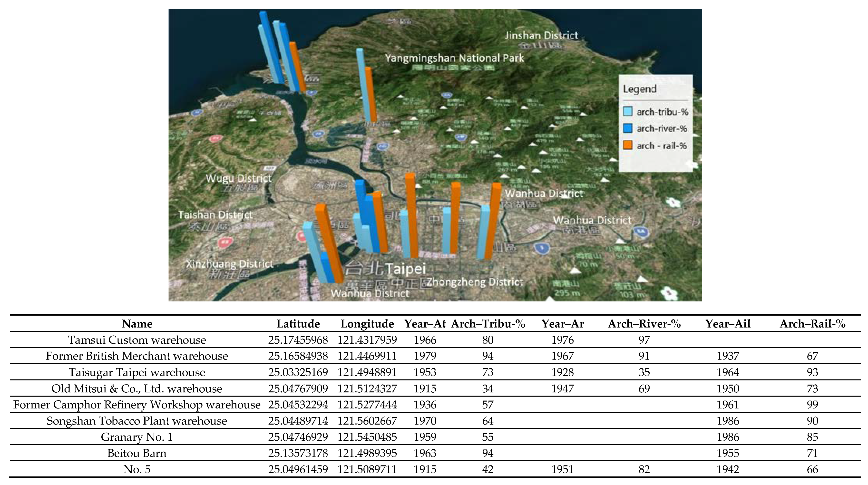Select the Tamsui Custom warehouse row name

pos(137,340)
